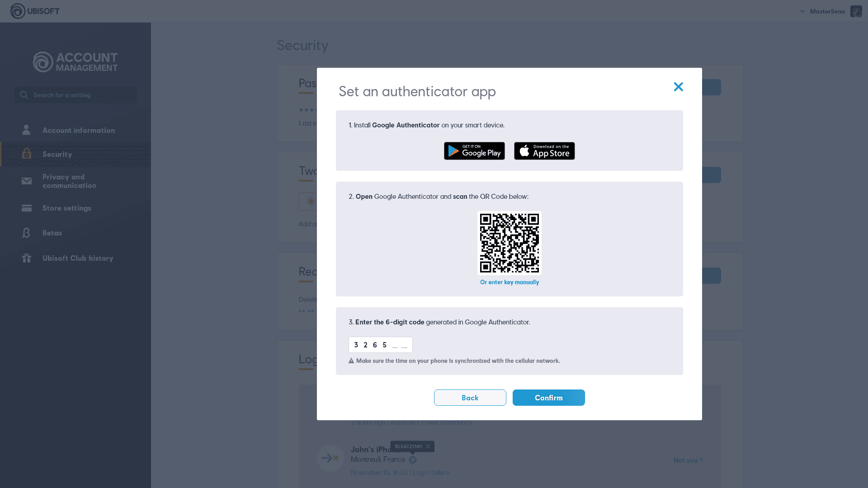Click the MasterSenu profile avatar

click(856, 11)
